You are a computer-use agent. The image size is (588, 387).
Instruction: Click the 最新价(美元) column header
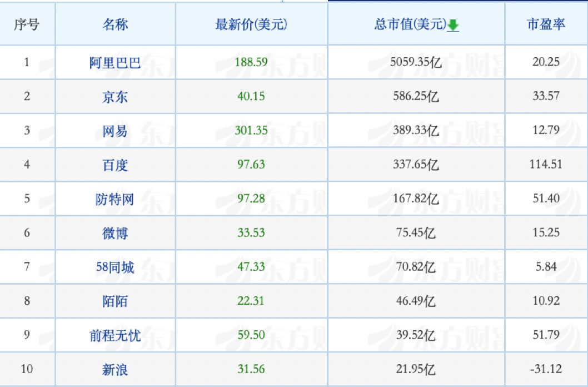coord(251,24)
